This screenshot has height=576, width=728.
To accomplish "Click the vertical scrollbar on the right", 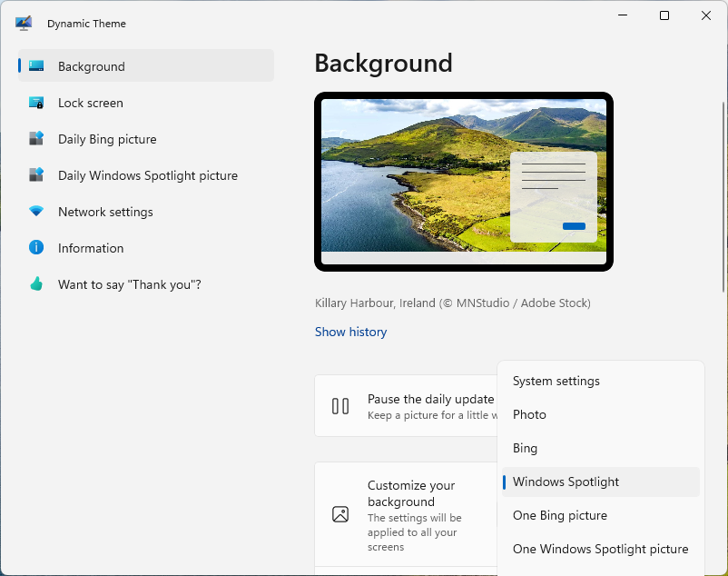I will [x=723, y=197].
